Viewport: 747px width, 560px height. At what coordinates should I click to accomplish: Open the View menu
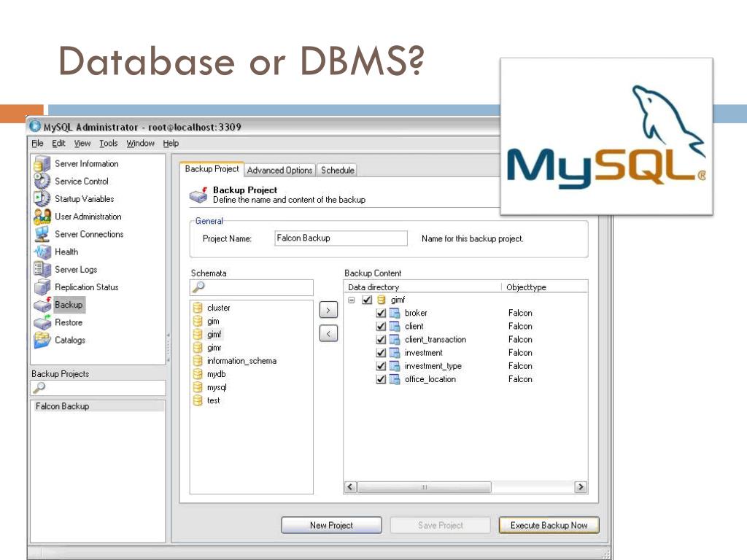point(82,144)
